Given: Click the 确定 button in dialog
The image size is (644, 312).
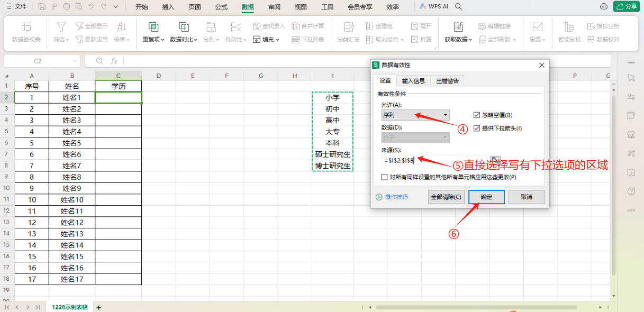Looking at the screenshot, I should (486, 197).
